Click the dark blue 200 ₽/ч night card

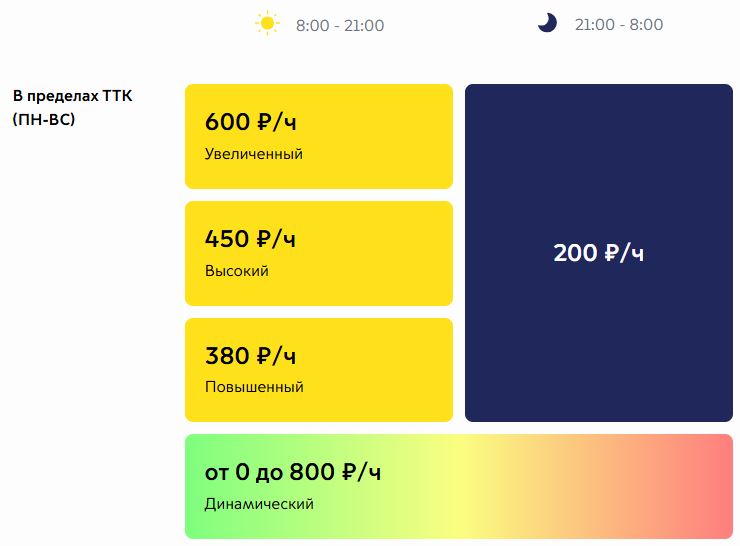tap(599, 253)
